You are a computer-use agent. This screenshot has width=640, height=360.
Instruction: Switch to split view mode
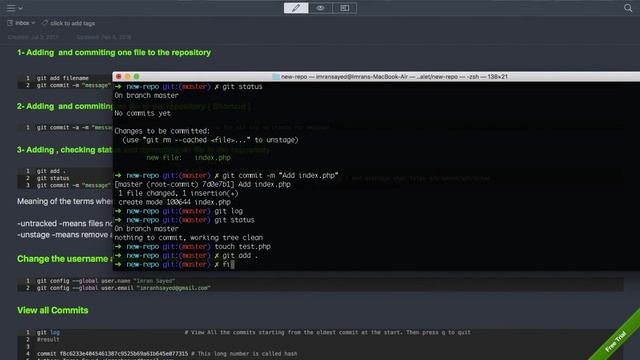[344, 8]
